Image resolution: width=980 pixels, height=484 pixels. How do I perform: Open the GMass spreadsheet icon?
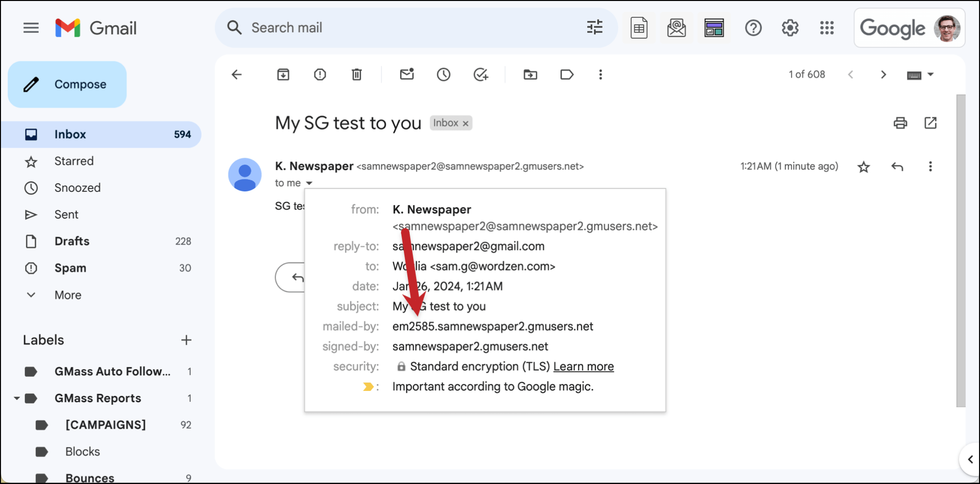639,28
